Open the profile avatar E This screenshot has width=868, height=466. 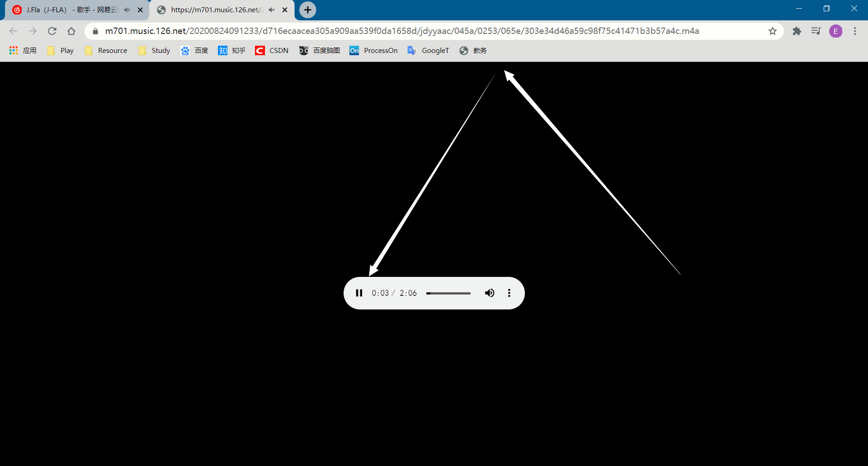pyautogui.click(x=835, y=31)
